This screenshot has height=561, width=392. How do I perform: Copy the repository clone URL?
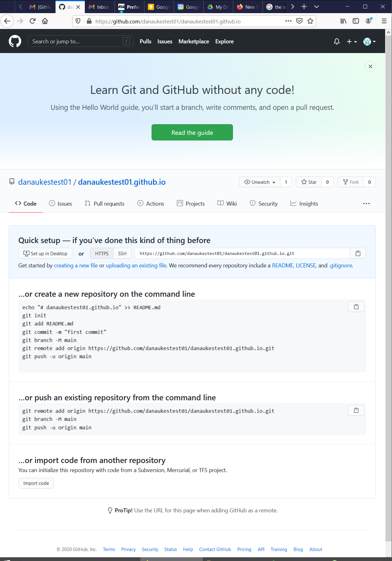[358, 253]
